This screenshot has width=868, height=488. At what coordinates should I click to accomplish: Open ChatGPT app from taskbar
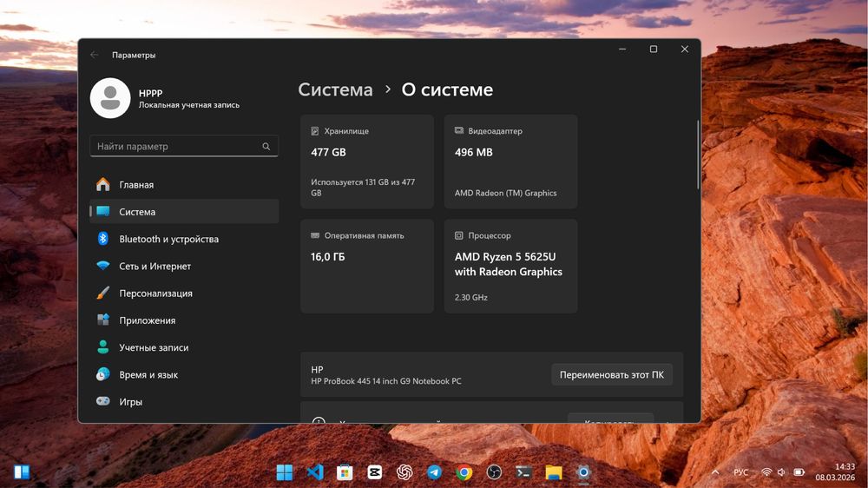click(404, 472)
